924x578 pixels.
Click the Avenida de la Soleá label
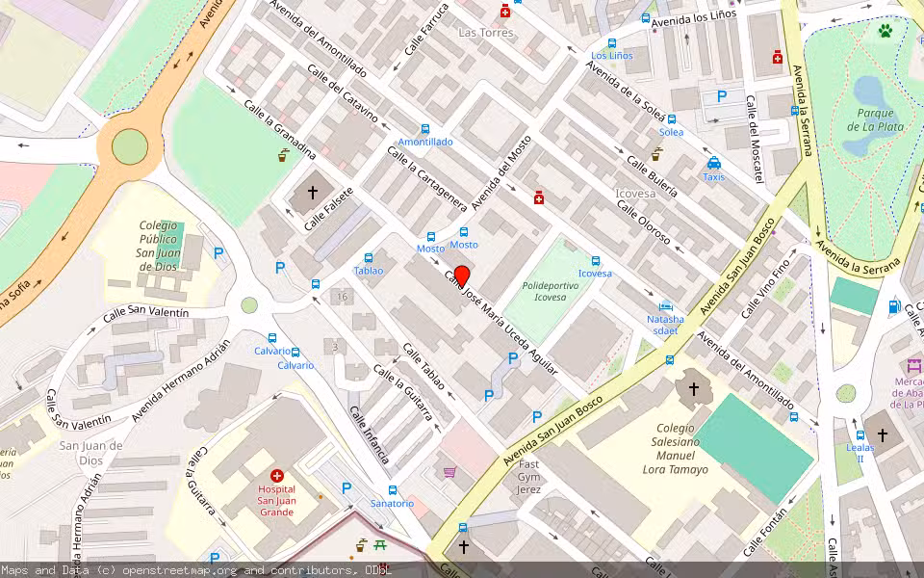626,91
